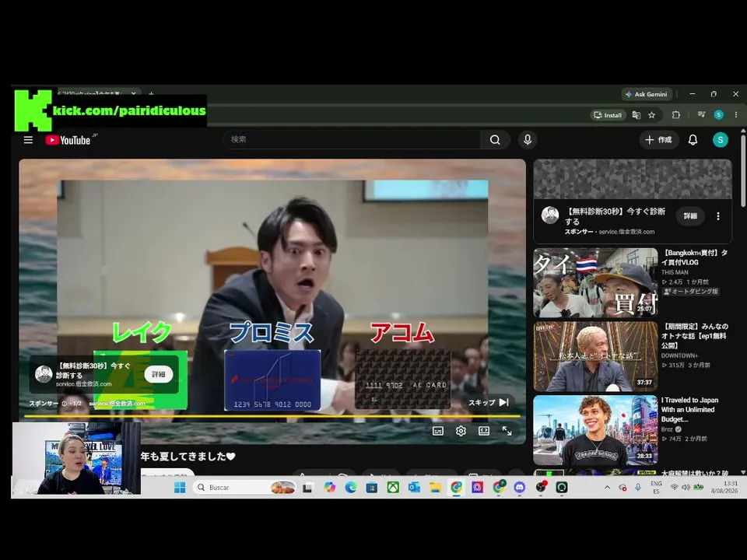Image resolution: width=747 pixels, height=560 pixels.
Task: Switch the ENG ES input language
Action: pyautogui.click(x=657, y=487)
